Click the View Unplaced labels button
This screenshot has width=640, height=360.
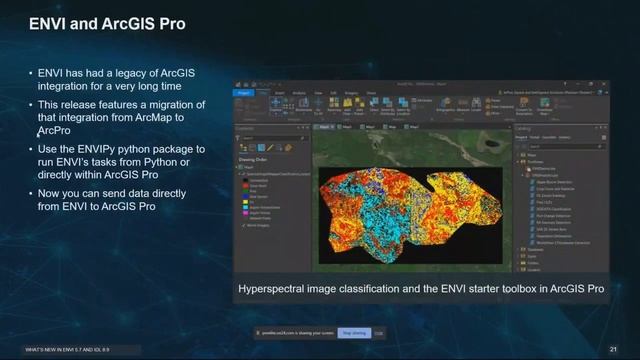coord(500,107)
